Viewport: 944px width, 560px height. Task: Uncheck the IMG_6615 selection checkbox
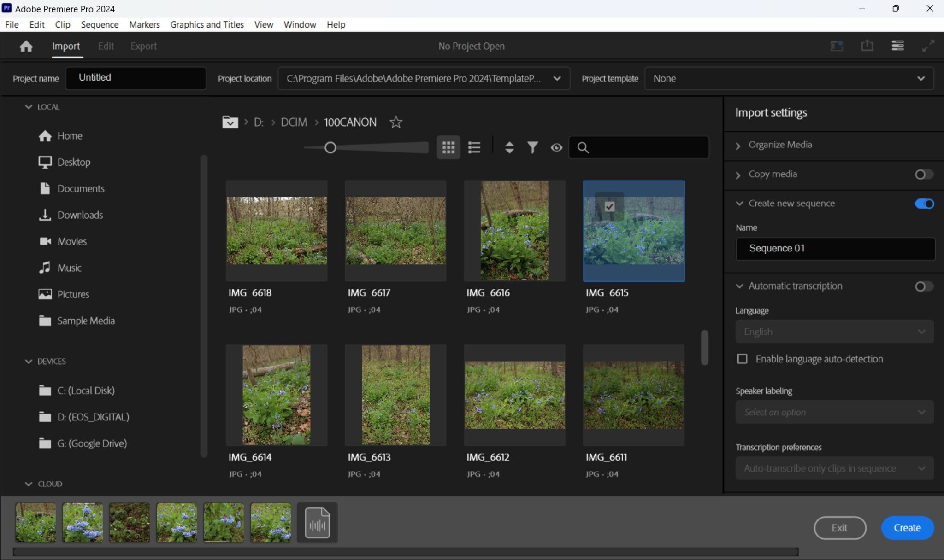pyautogui.click(x=609, y=206)
